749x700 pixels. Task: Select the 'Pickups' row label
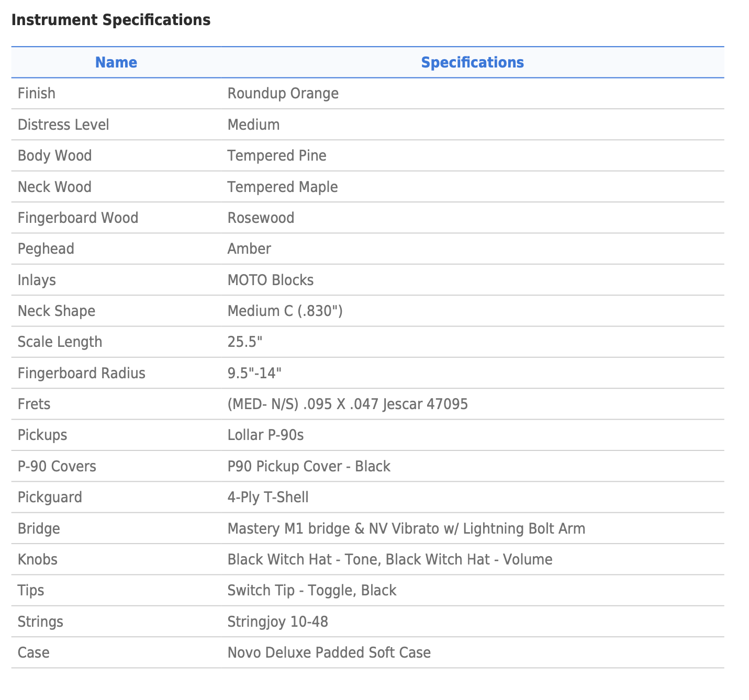tap(42, 435)
